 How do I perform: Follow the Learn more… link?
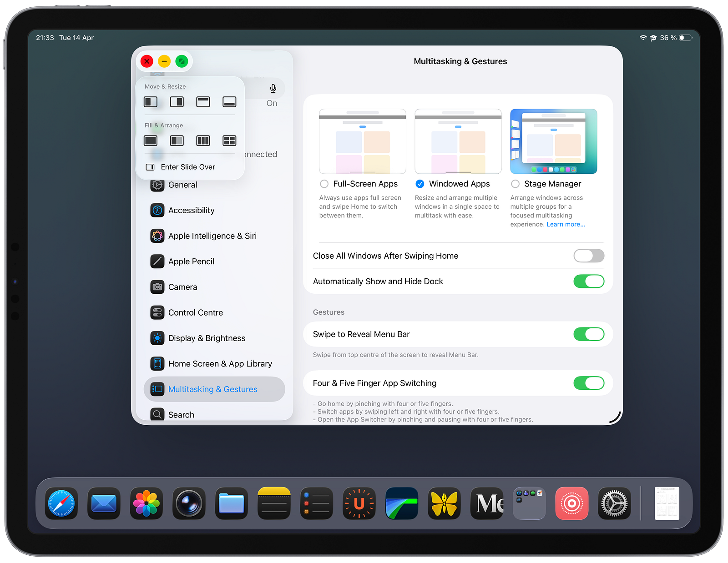tap(566, 224)
